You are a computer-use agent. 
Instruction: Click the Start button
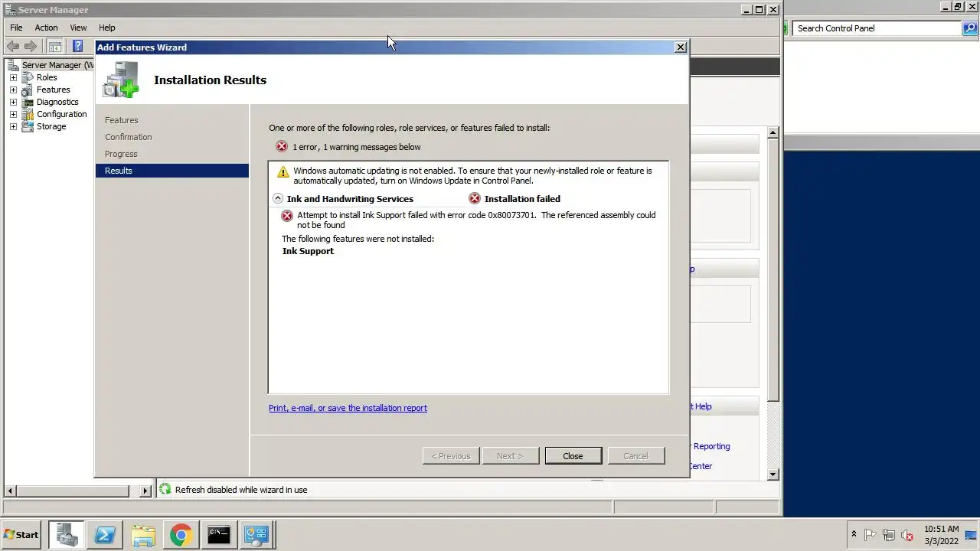coord(21,535)
